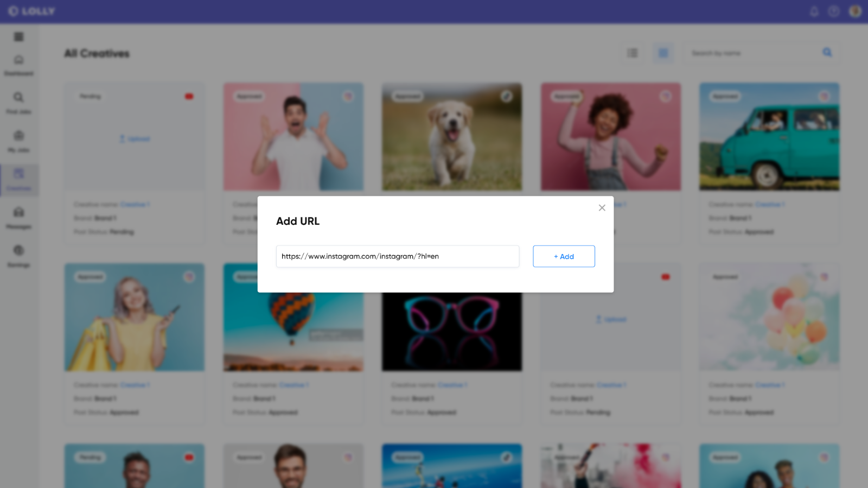Switch to grid view icon
The width and height of the screenshot is (868, 488).
coord(663,53)
